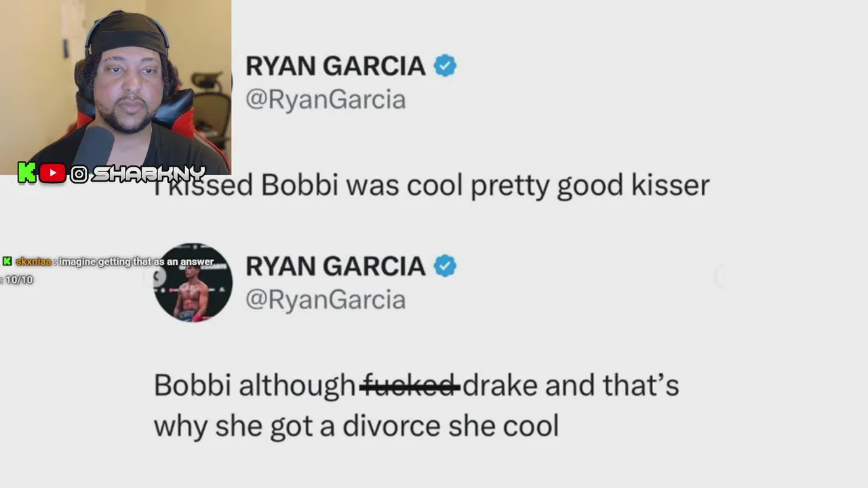Image resolution: width=868 pixels, height=488 pixels.
Task: Open the second @RyanGarcia handle
Action: coord(325,300)
